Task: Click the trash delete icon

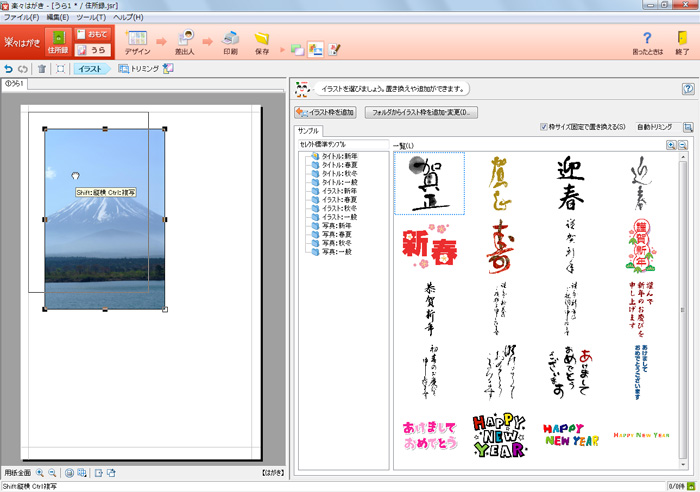Action: (41, 68)
